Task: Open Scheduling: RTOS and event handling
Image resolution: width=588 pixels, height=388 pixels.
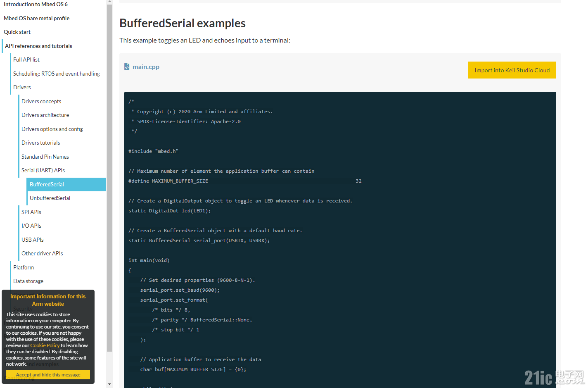Action: point(57,74)
